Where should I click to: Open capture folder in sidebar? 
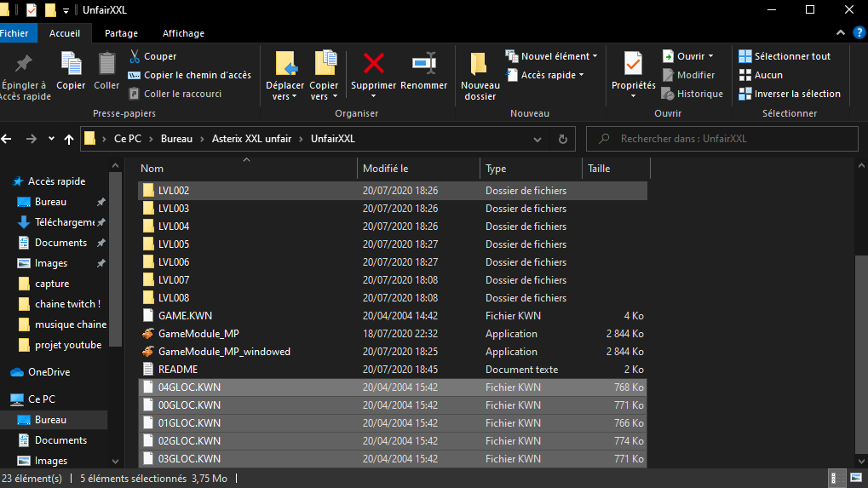(52, 284)
